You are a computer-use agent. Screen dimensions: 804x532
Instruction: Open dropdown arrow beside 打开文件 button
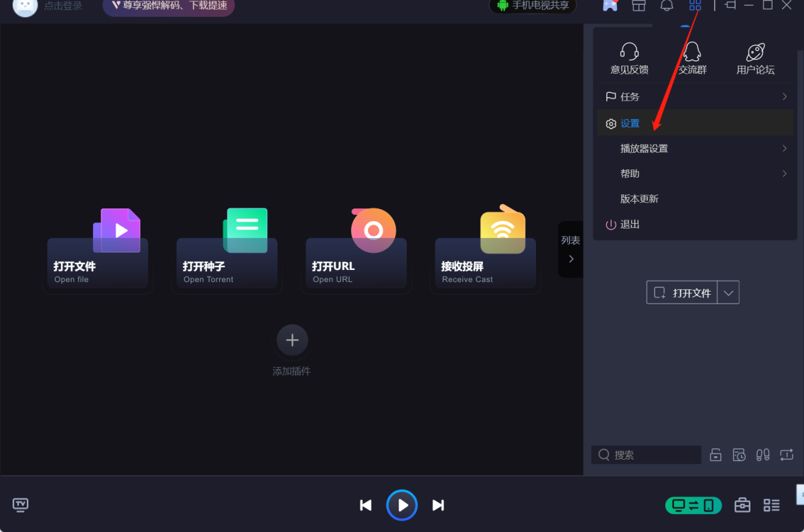coord(729,293)
